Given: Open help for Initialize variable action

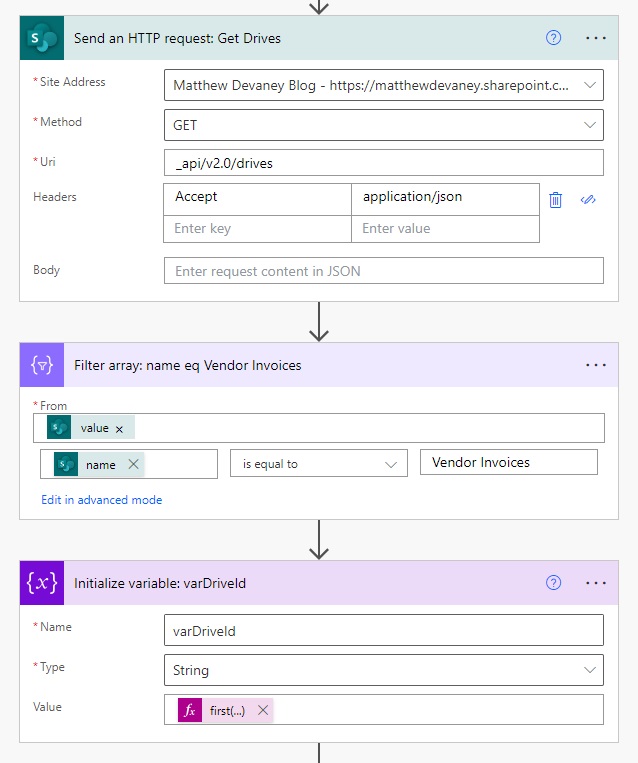Looking at the screenshot, I should pos(553,583).
